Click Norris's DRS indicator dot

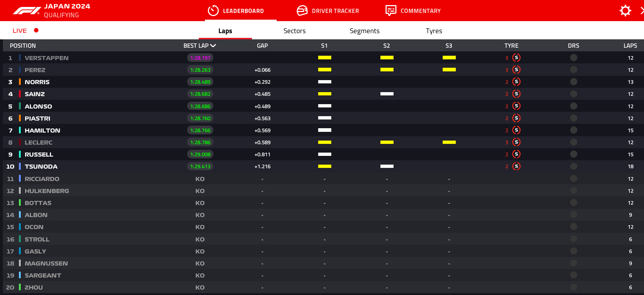coord(574,82)
